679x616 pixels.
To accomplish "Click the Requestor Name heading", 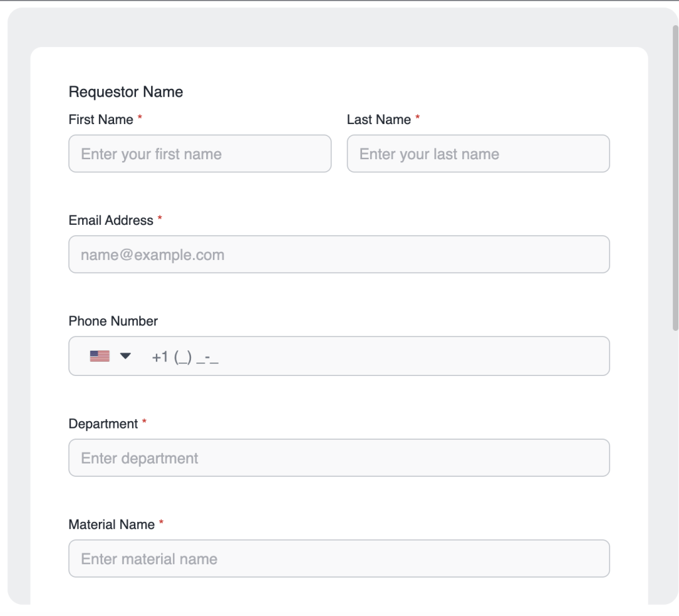I will click(125, 92).
